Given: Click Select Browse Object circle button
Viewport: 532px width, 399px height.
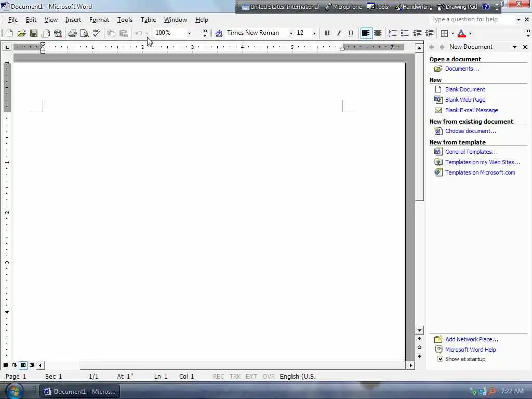Looking at the screenshot, I should point(419,348).
